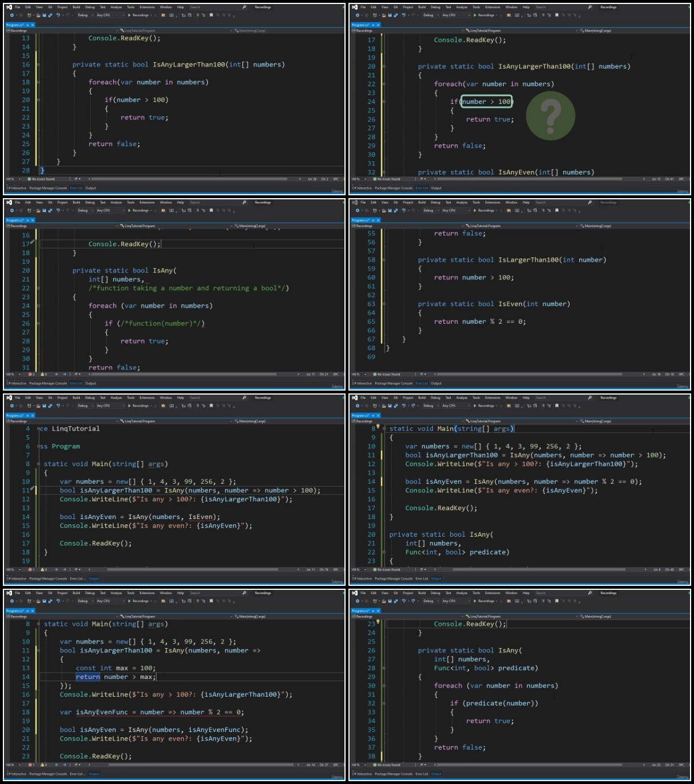
Task: Open Tools menu in frame showing IsEven(int number)
Action: (x=476, y=203)
